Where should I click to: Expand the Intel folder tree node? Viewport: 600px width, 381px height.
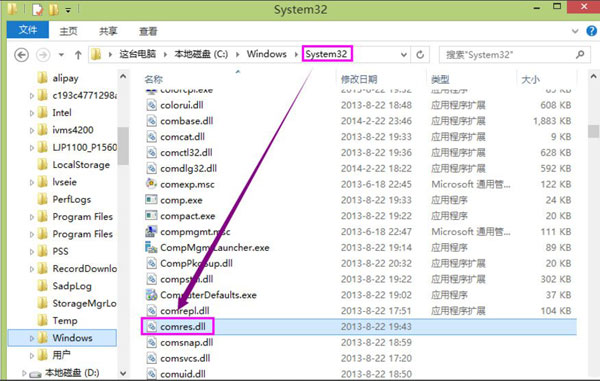(x=32, y=113)
